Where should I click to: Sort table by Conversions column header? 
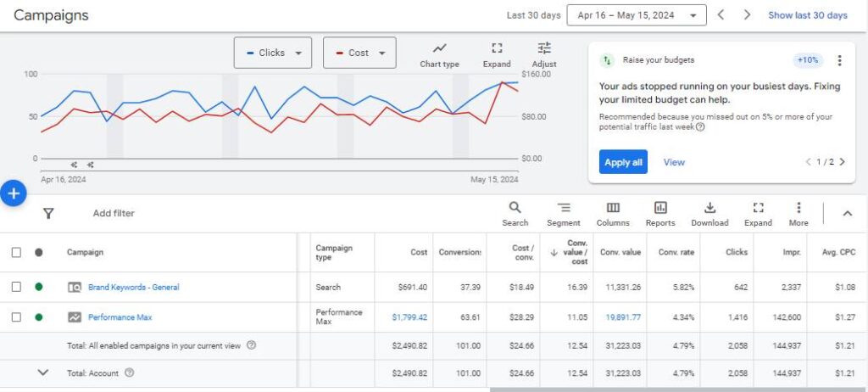point(460,252)
